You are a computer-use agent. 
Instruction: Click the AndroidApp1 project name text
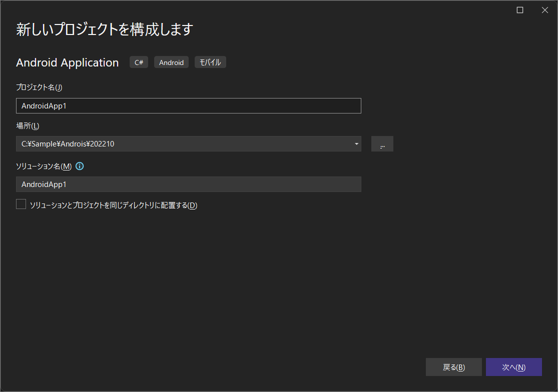coord(39,105)
